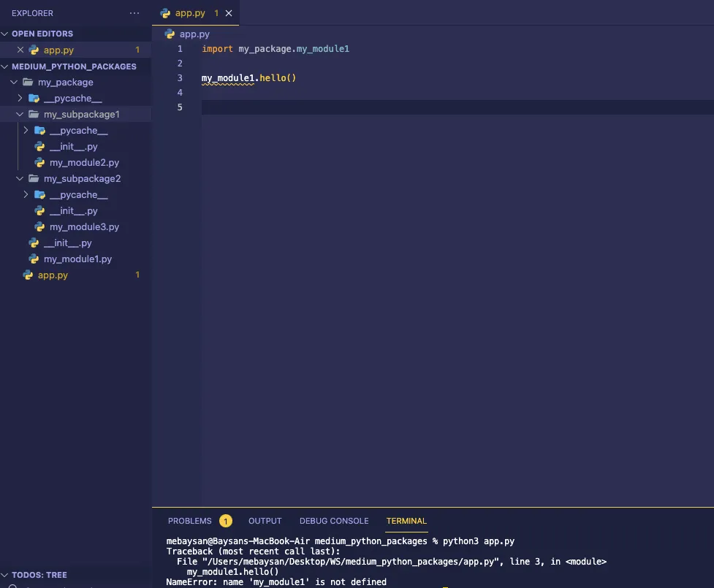Click __pycache__ folder icon under my_subpackage2
Screen dimensions: 714x588
tap(40, 195)
